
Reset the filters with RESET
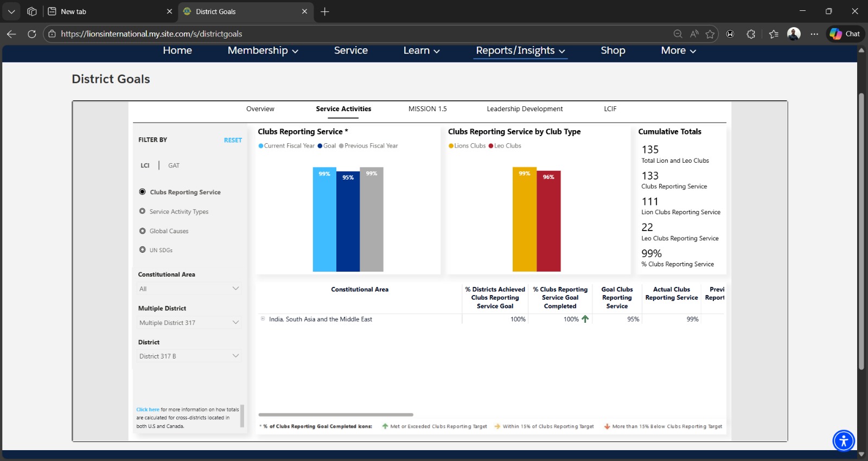233,140
